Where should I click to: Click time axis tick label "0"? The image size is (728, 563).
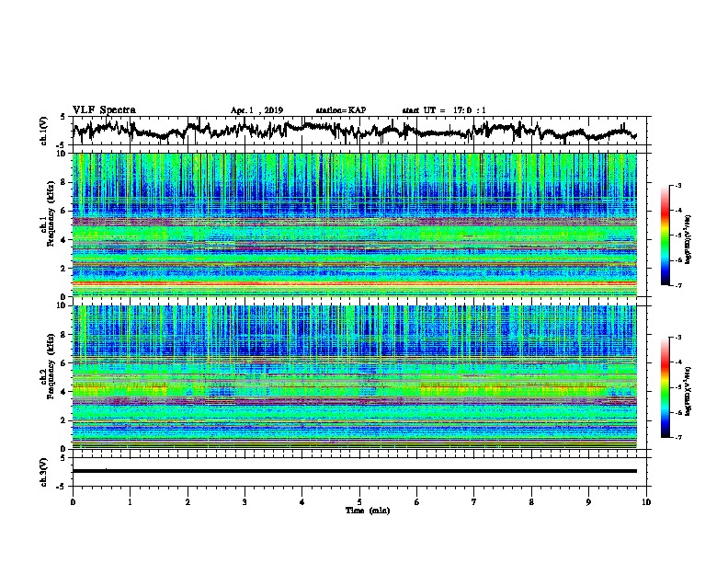click(x=73, y=502)
